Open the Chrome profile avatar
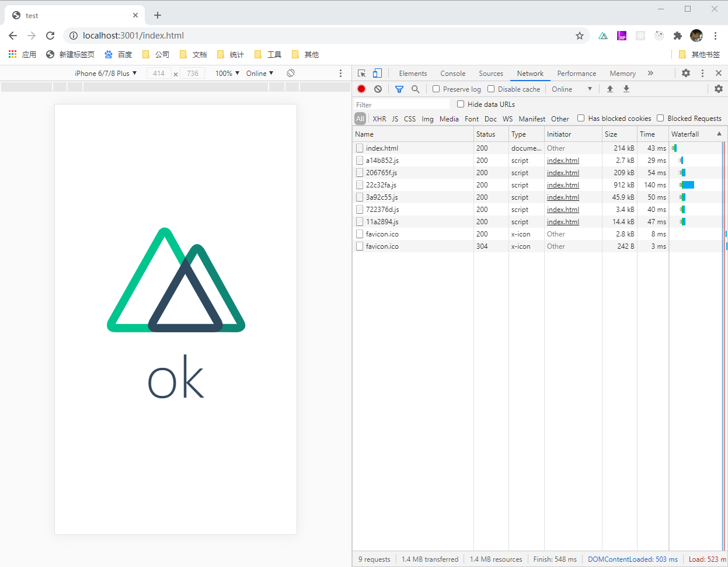Screen dimensions: 728x567 coord(696,36)
